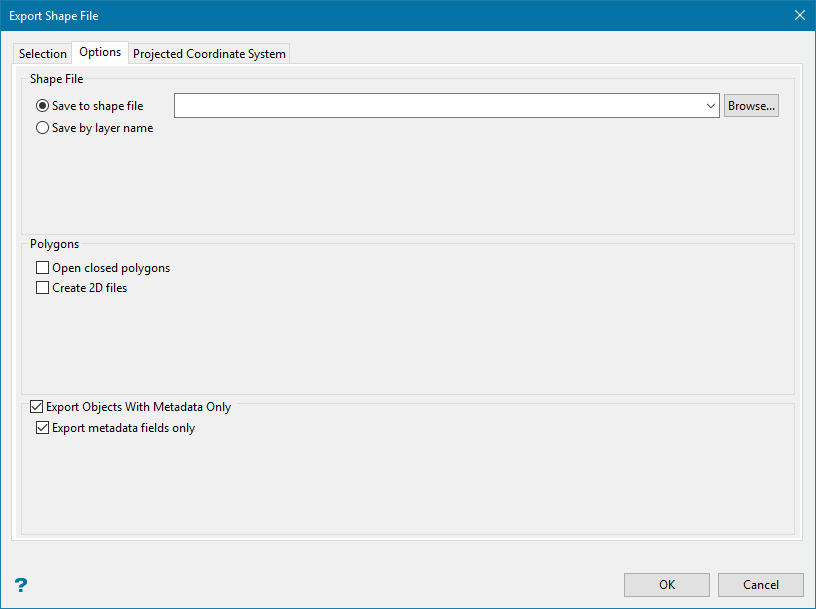This screenshot has height=609, width=816.
Task: Enable the Open closed polygons checkbox
Action: click(42, 268)
